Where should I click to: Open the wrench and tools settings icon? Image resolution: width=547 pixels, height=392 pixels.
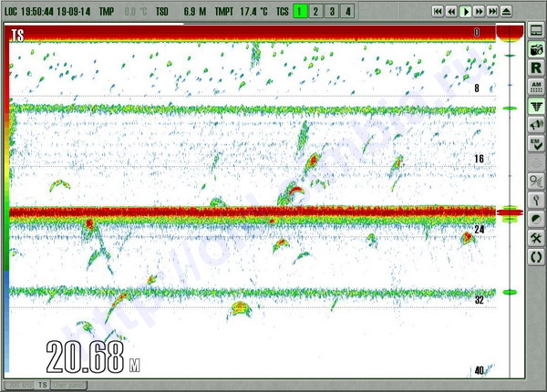click(537, 238)
